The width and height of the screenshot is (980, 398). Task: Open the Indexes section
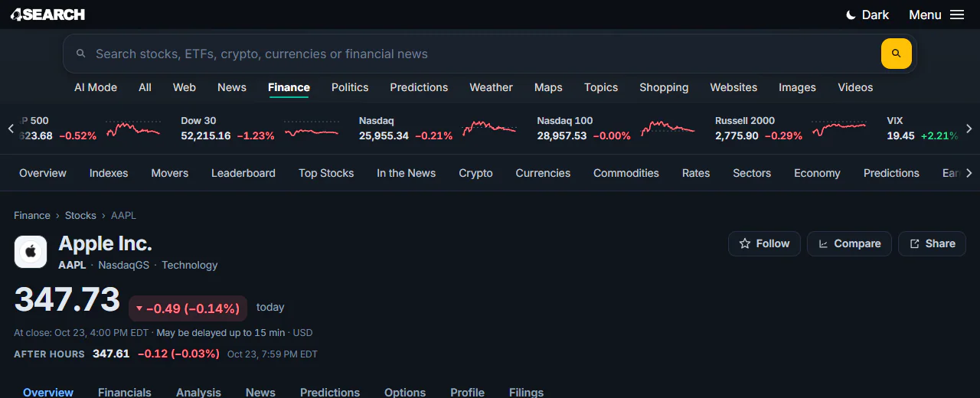coord(109,173)
